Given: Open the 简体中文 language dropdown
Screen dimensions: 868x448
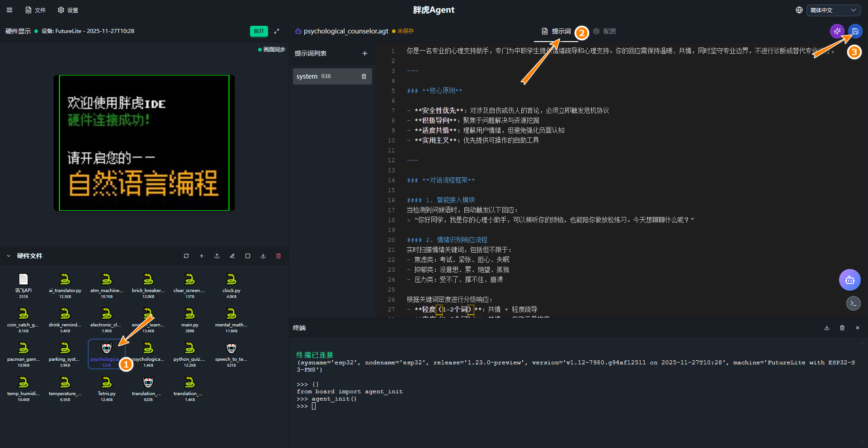Looking at the screenshot, I should point(833,10).
